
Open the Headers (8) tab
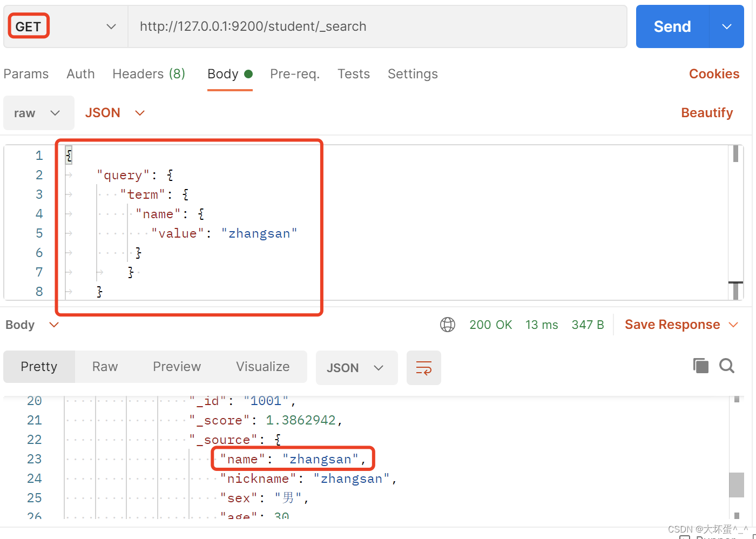click(148, 74)
